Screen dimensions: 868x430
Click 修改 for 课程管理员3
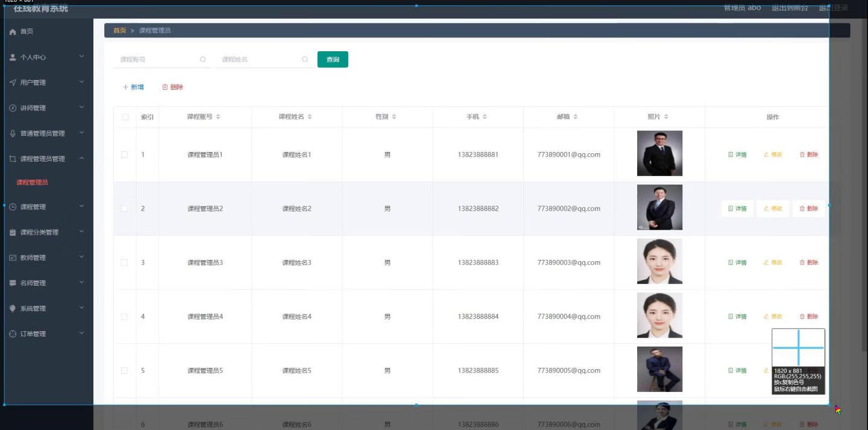click(x=773, y=262)
